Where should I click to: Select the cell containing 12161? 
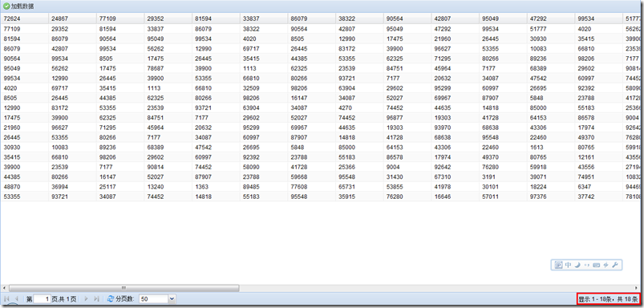[599, 157]
